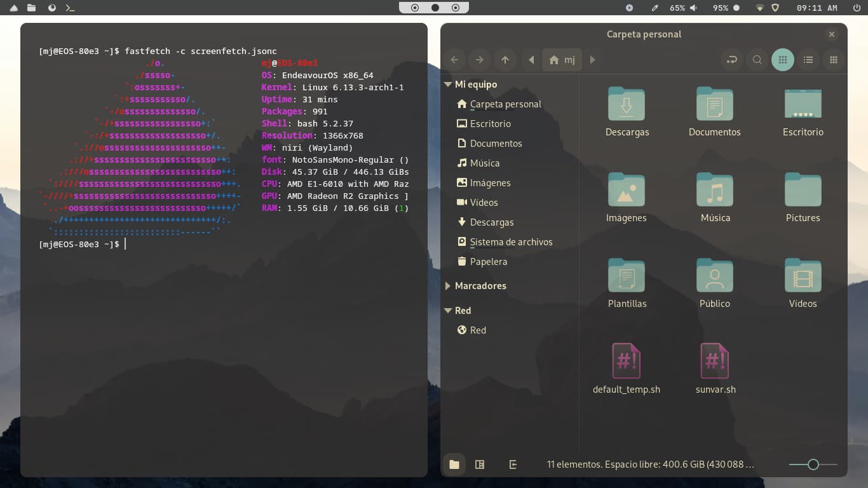The width and height of the screenshot is (868, 488).
Task: Go forward in Nemo file manager
Action: [480, 60]
